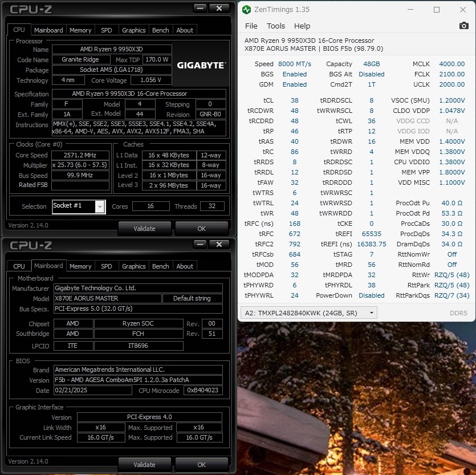Open ZenTimings Help menu
The width and height of the screenshot is (476, 475).
pyautogui.click(x=302, y=26)
